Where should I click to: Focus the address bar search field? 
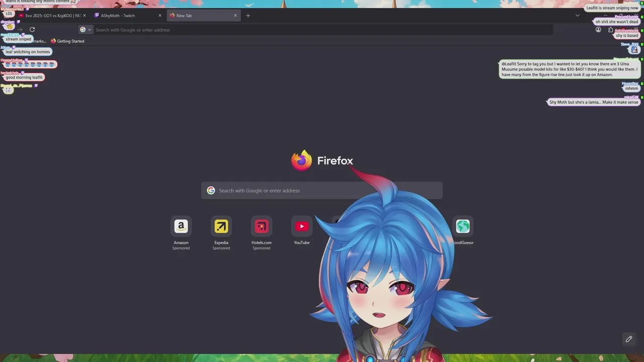click(x=322, y=30)
